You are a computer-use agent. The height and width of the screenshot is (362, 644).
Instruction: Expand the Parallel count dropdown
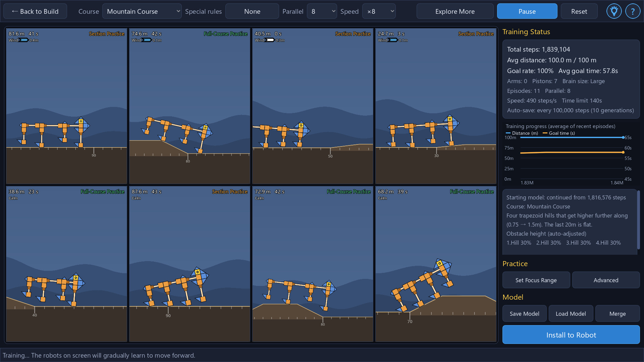(x=322, y=11)
